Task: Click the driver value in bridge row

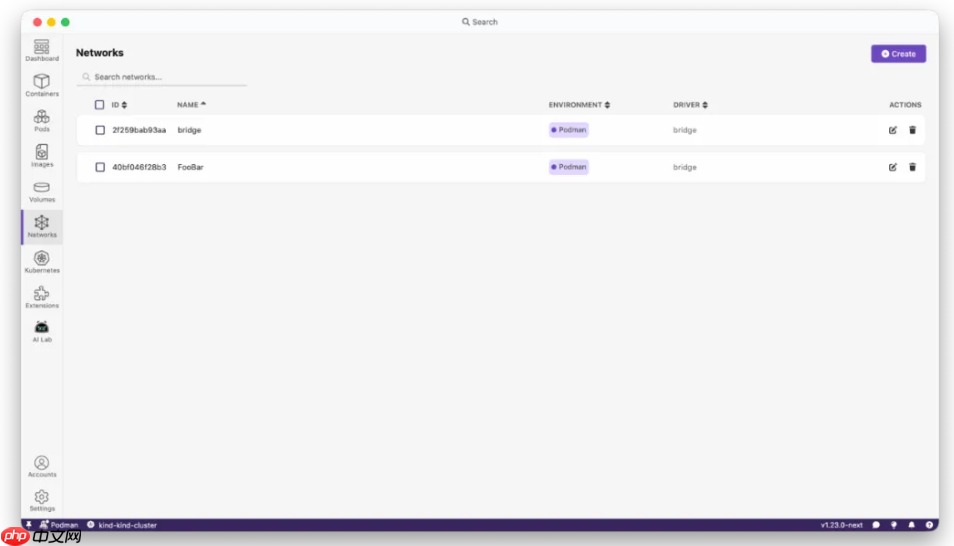Action: coord(684,130)
